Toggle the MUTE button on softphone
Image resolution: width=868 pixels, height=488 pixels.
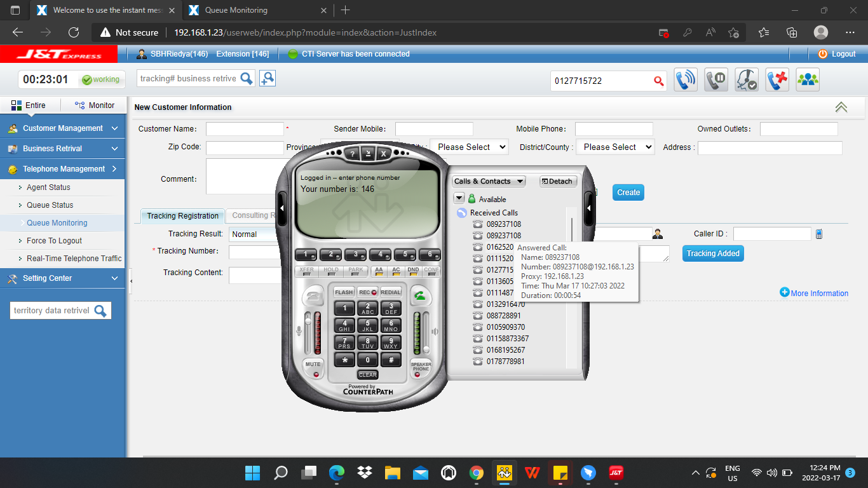[x=313, y=367]
